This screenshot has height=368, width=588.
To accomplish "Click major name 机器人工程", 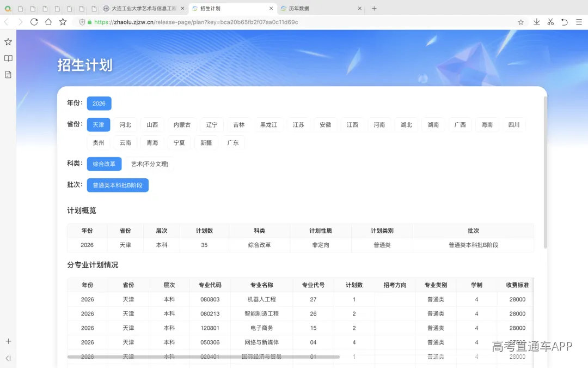I will coord(262,299).
